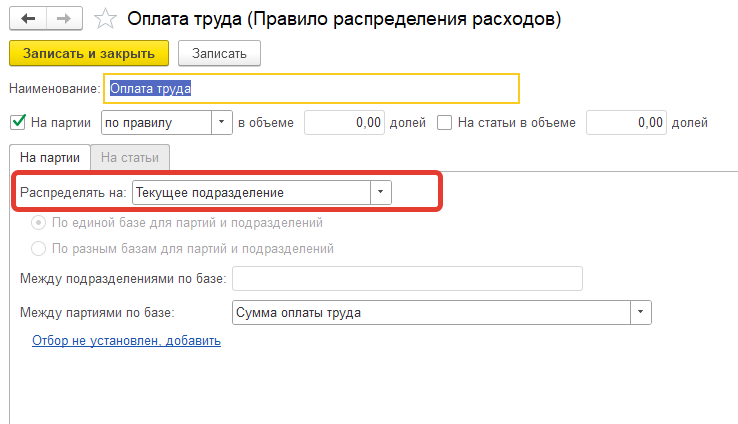Focus the Наименование text field

coord(312,88)
